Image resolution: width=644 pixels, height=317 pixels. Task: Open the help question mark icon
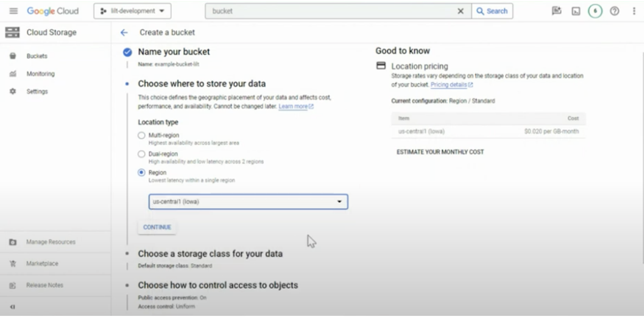[x=614, y=11]
